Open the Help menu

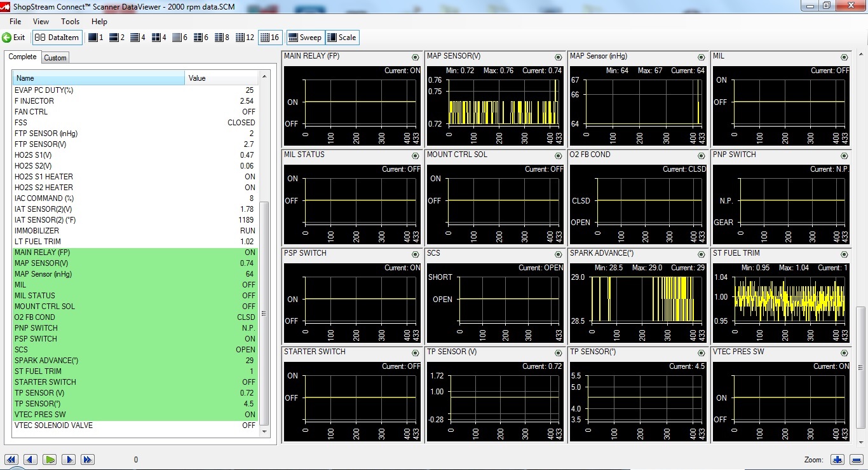click(x=99, y=22)
